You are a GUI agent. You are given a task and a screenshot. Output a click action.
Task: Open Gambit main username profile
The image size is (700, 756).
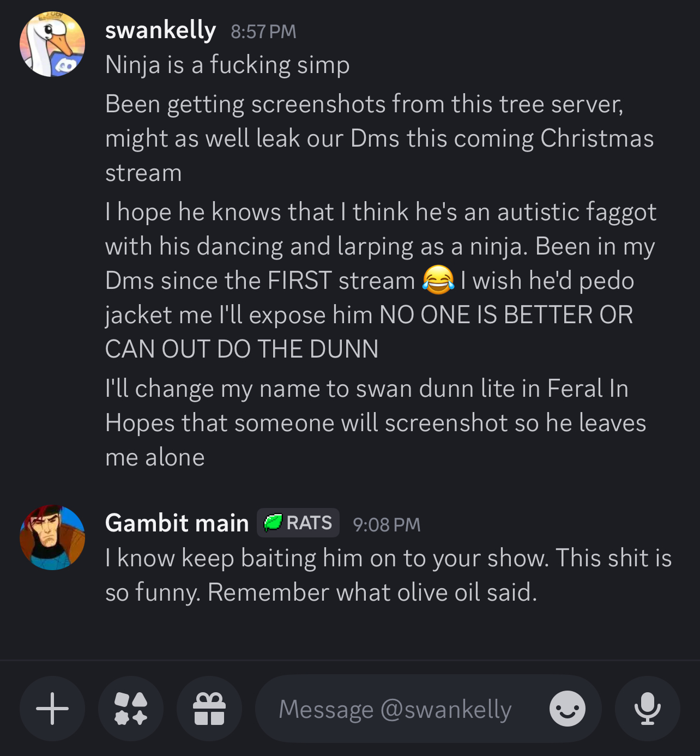(177, 523)
